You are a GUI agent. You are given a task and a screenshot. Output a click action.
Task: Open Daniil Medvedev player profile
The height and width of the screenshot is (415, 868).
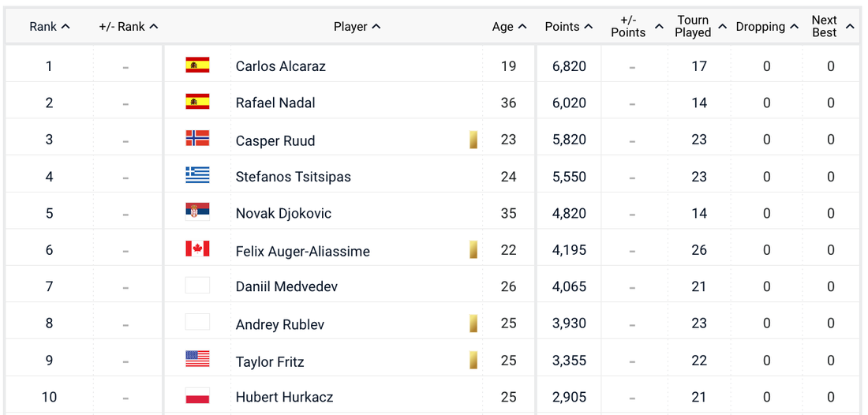click(x=286, y=286)
